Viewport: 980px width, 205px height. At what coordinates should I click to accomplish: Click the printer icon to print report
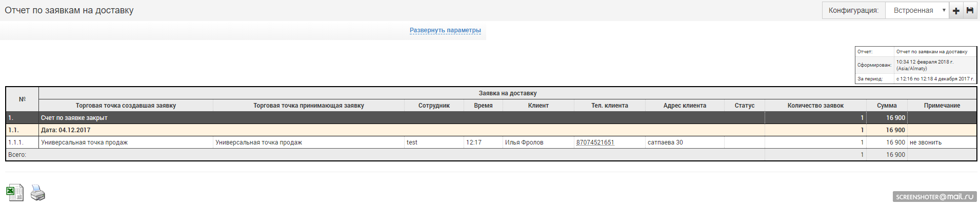pos(38,193)
